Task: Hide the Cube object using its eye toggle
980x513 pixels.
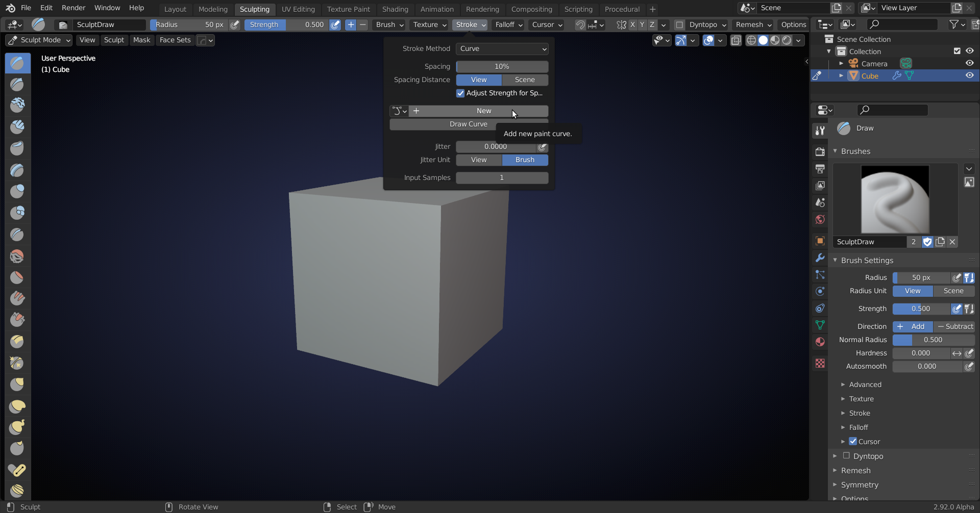Action: pyautogui.click(x=970, y=75)
